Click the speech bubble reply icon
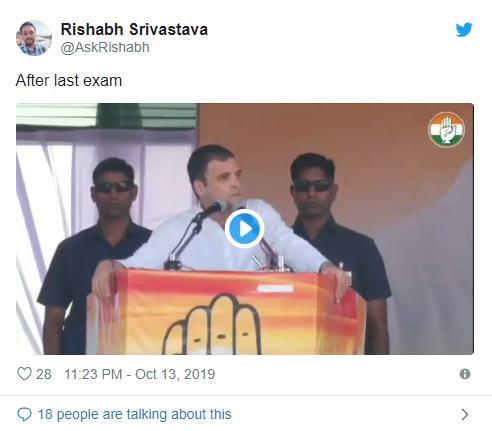The width and height of the screenshot is (492, 431). 24,414
